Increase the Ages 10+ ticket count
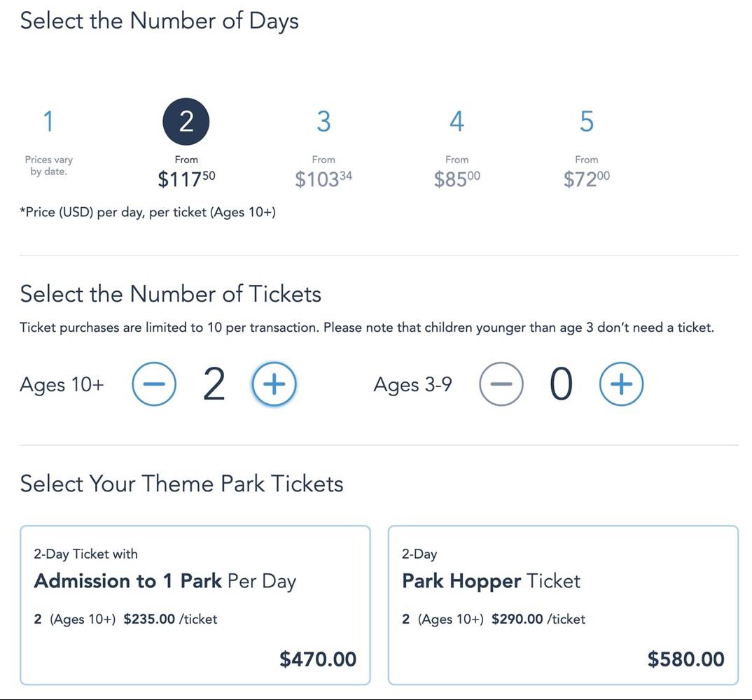The width and height of the screenshot is (752, 700). pyautogui.click(x=274, y=384)
